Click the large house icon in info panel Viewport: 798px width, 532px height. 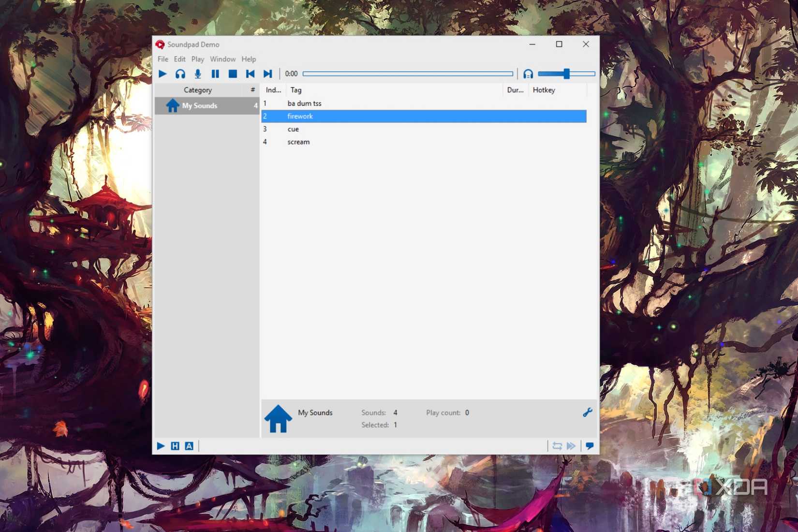(278, 418)
